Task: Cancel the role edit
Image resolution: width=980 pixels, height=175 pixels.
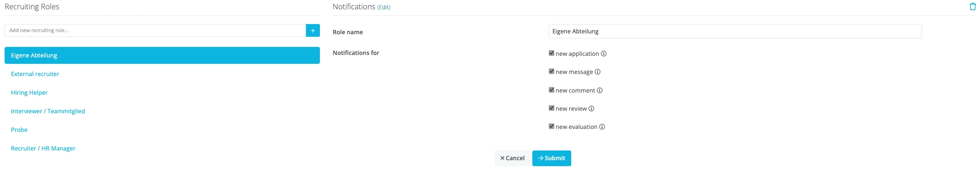Action: point(512,158)
